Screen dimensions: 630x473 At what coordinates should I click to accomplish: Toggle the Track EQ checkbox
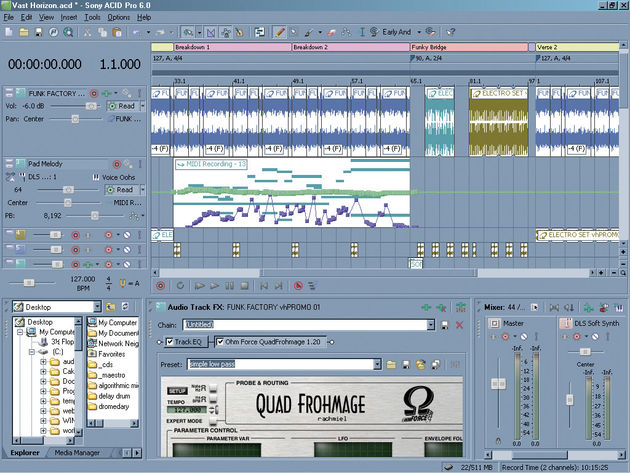point(170,342)
